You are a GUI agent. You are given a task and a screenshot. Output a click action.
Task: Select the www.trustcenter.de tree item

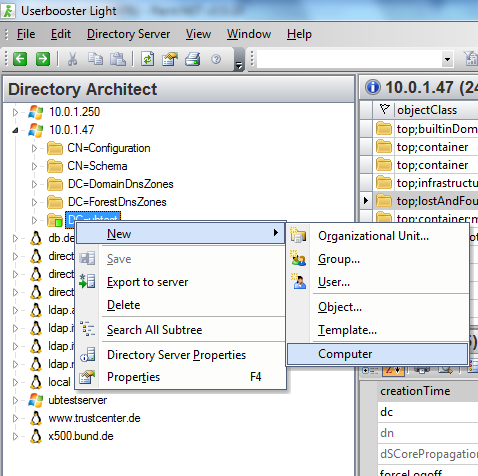point(94,418)
